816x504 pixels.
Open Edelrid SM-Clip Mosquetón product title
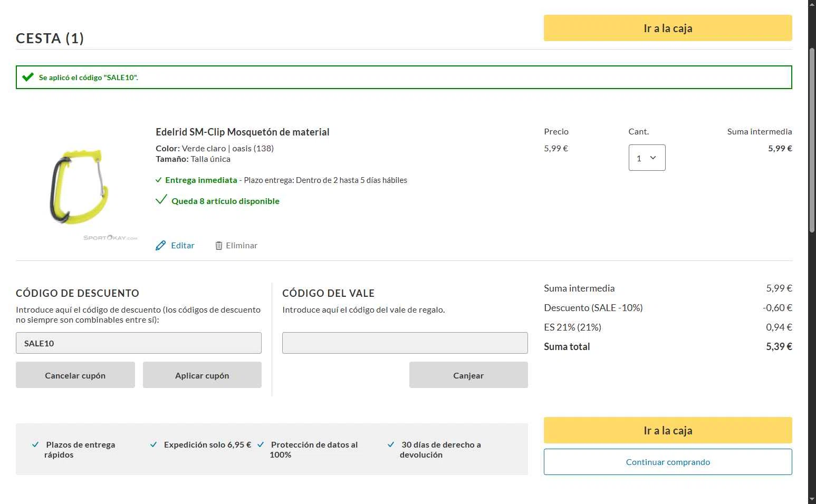point(243,132)
